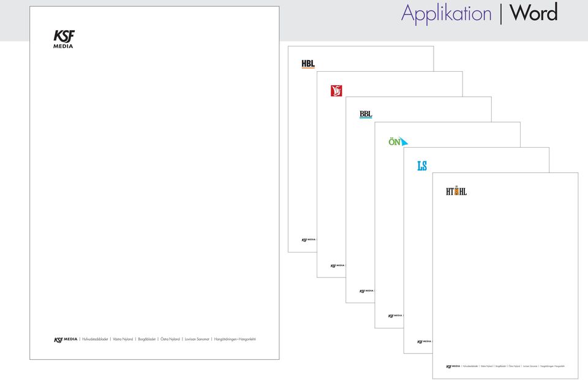This screenshot has height=380, width=588.
Task: Click the "Loviisan Sanomat" footer text on the large page
Action: point(197,339)
